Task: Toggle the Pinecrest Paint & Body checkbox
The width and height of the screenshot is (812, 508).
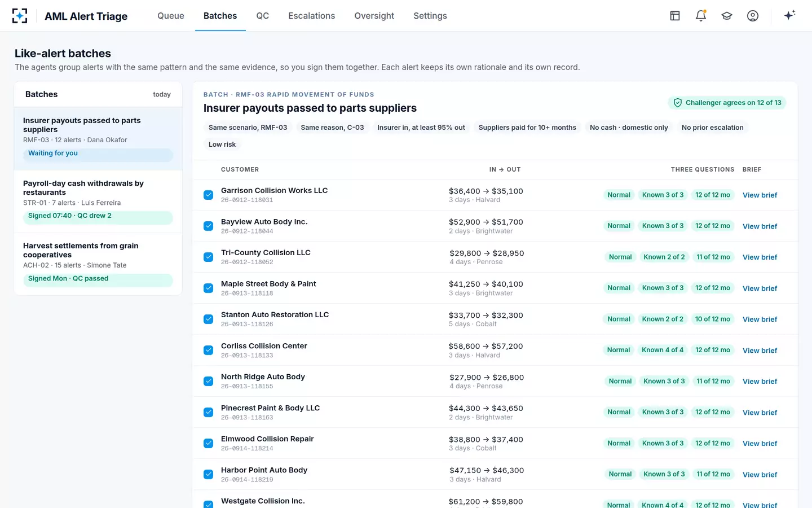Action: [x=209, y=412]
